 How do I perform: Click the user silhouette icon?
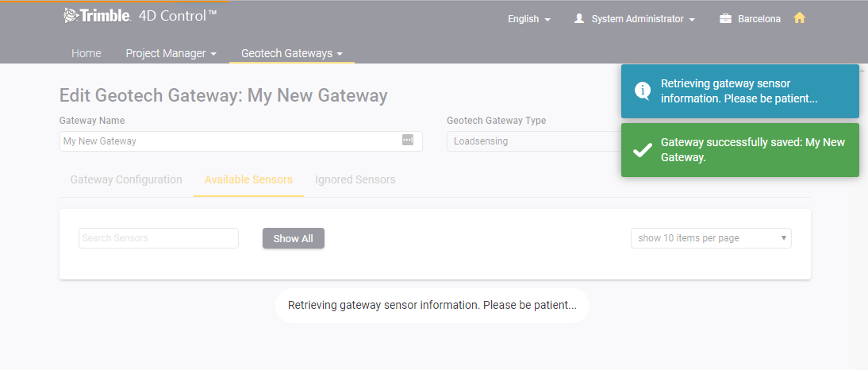coord(579,19)
